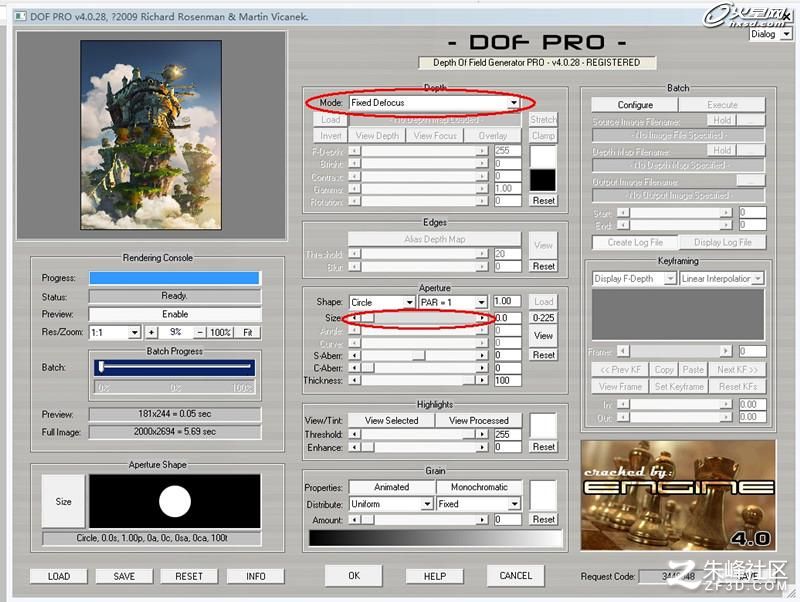
Task: Click the bottom RESET button
Action: point(189,576)
